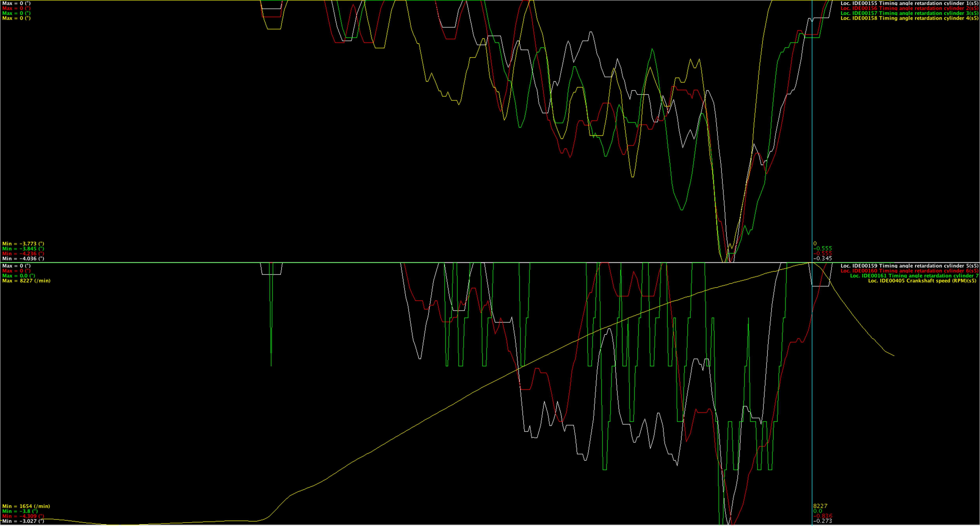This screenshot has width=980, height=526.
Task: Select the IDE00159 cylinder 5 legend entry
Action: click(909, 266)
